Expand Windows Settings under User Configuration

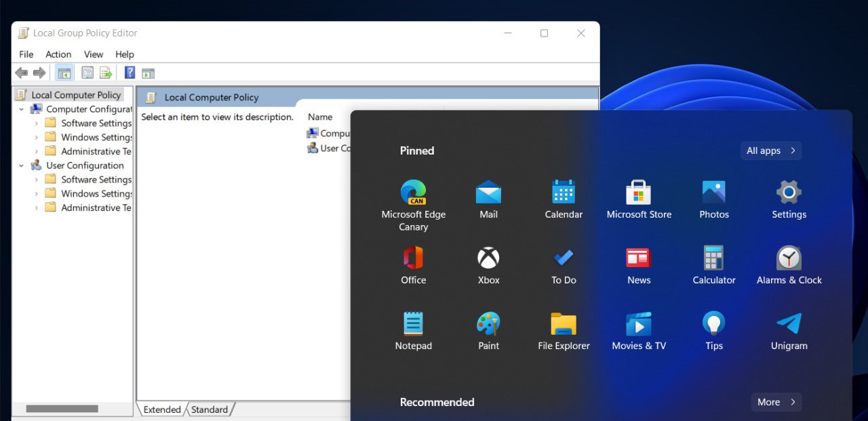pyautogui.click(x=37, y=194)
